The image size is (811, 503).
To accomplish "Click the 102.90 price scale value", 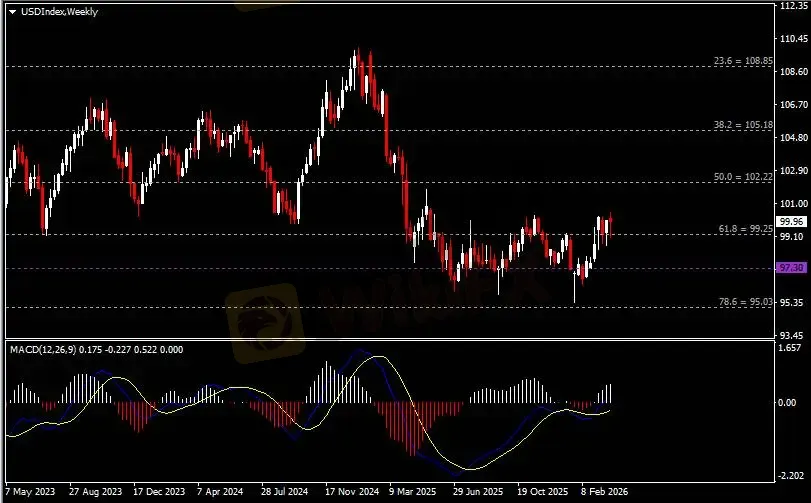I will pos(793,171).
